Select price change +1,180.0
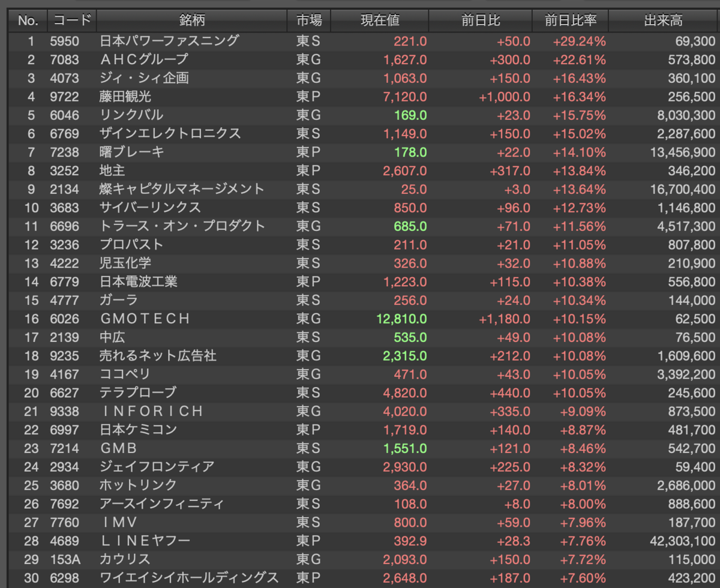The image size is (720, 588). click(x=505, y=319)
